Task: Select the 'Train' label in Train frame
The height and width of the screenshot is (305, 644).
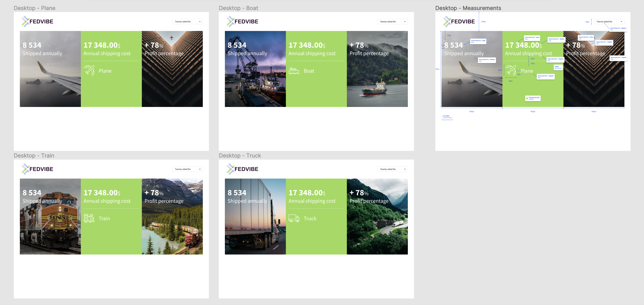Action: tap(104, 218)
